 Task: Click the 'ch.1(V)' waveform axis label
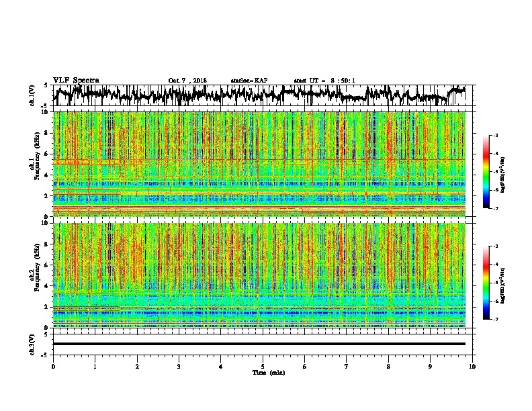click(32, 95)
